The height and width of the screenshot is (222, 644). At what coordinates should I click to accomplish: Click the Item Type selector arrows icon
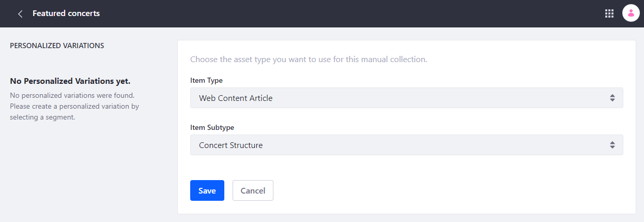[x=612, y=98]
